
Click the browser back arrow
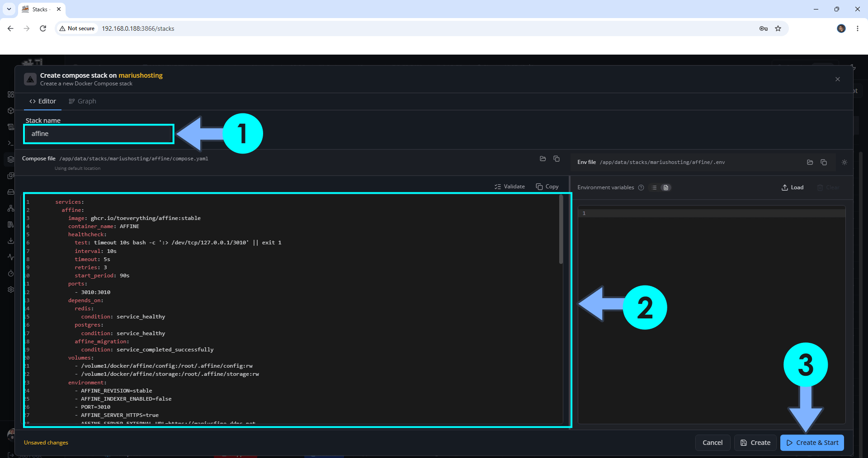(10, 28)
